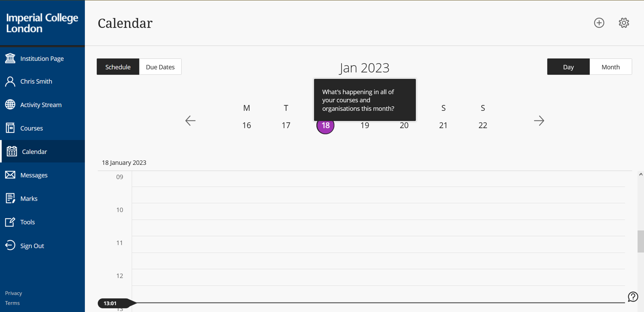Switch to Schedule view
Viewport: 644px width, 312px height.
118,67
